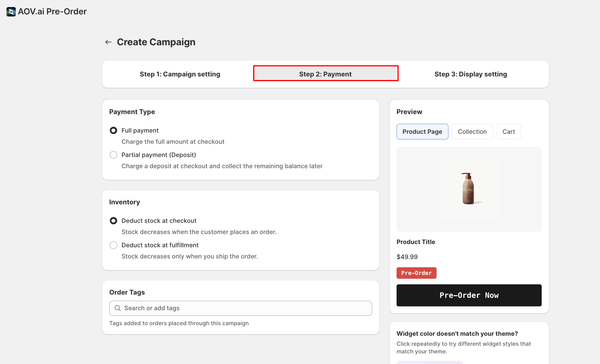Select the Full payment radio option
The image size is (600, 364).
click(113, 130)
